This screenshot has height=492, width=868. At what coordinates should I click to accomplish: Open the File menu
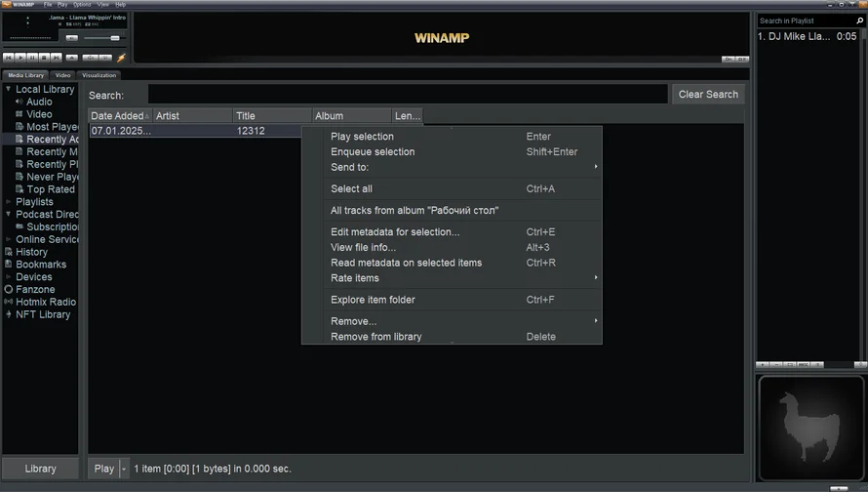point(48,5)
